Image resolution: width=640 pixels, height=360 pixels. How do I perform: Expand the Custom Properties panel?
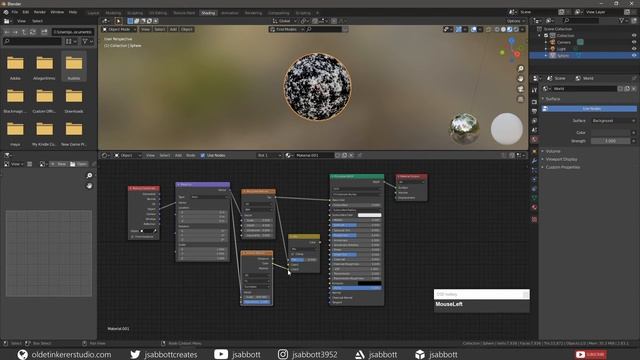(x=562, y=167)
